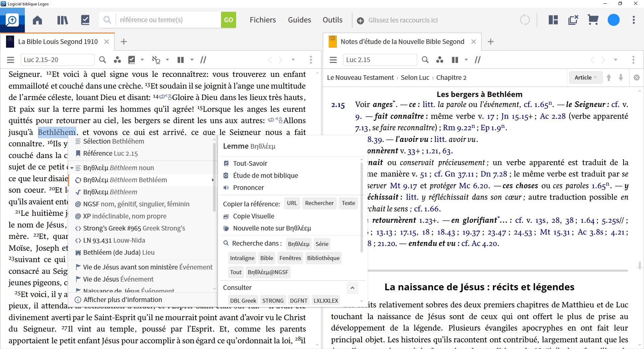Click the référence ou terme(s) search field
This screenshot has height=349, width=644.
click(168, 20)
